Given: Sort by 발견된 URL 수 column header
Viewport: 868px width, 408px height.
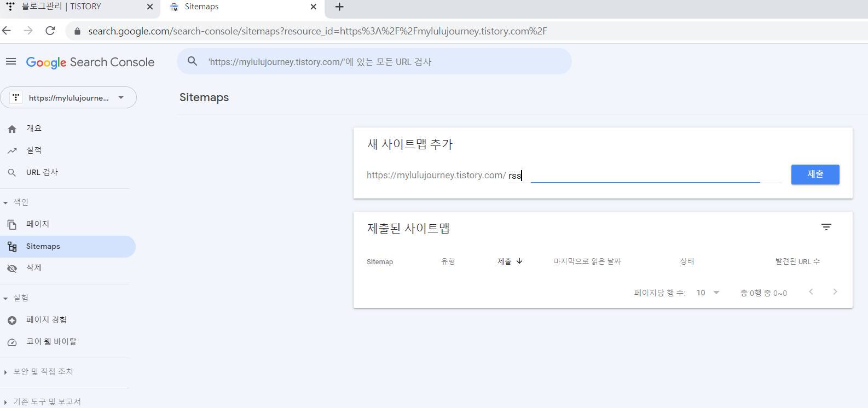Looking at the screenshot, I should [797, 261].
